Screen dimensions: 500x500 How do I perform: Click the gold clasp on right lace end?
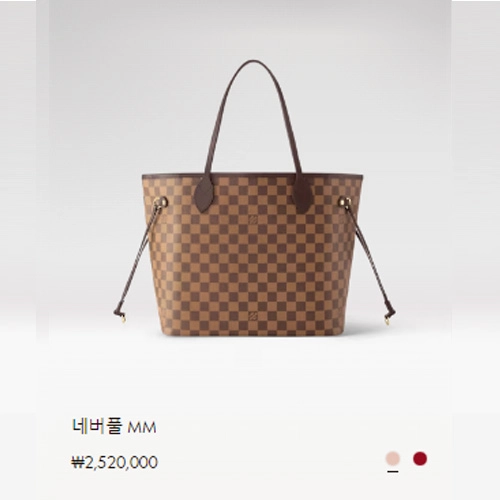pos(387,320)
